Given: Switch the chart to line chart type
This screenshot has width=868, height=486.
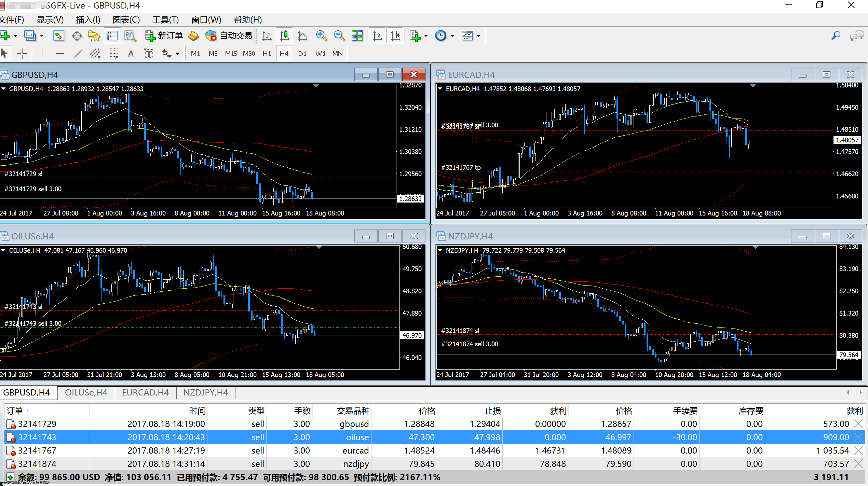Looking at the screenshot, I should 302,36.
